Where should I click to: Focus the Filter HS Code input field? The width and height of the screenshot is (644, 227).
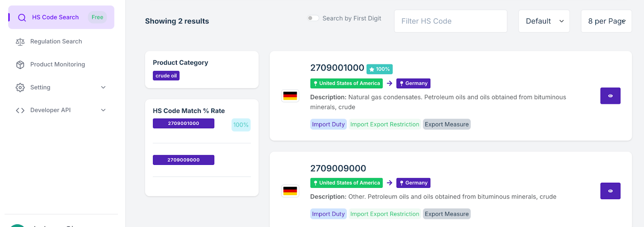[x=450, y=21]
